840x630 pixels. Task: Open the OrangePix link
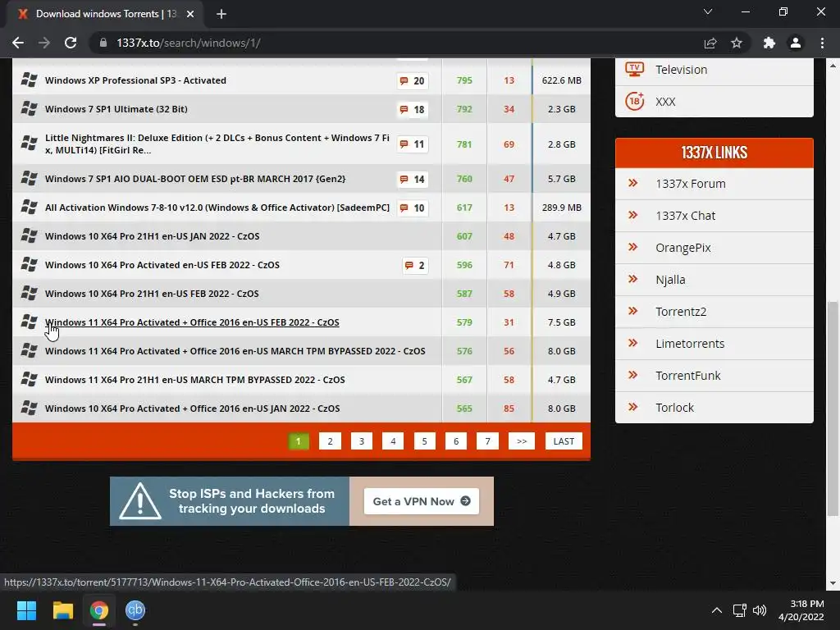(683, 248)
